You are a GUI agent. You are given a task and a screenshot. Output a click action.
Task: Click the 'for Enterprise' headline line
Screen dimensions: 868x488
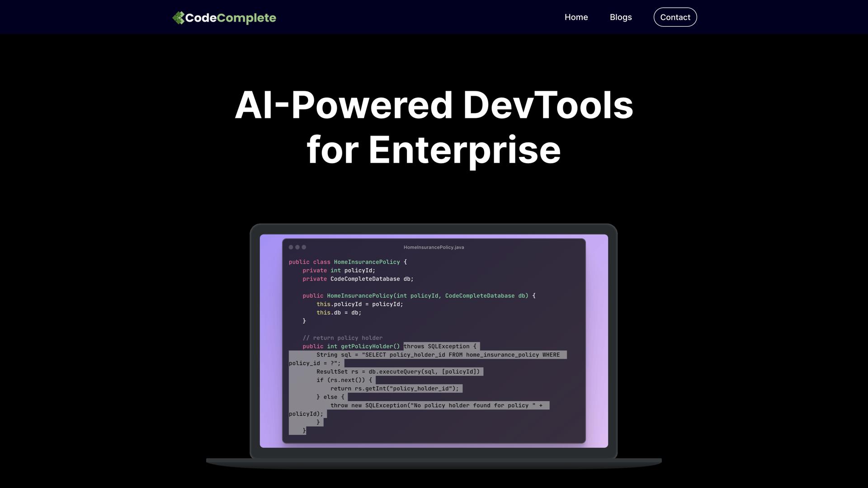click(x=434, y=150)
